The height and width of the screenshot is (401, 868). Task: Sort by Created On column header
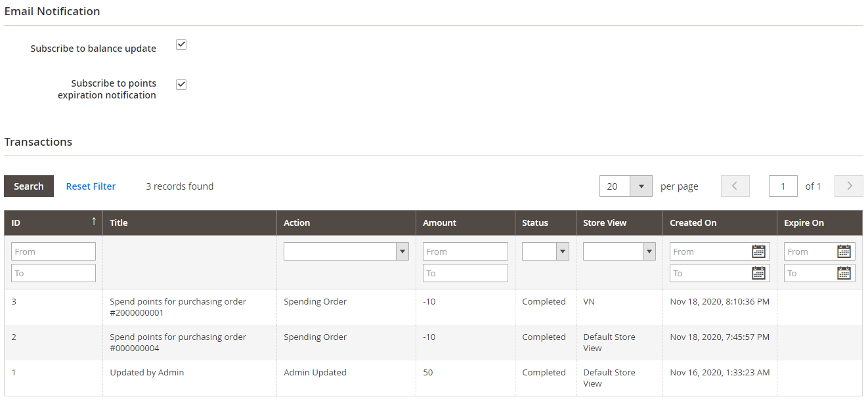[x=693, y=223]
